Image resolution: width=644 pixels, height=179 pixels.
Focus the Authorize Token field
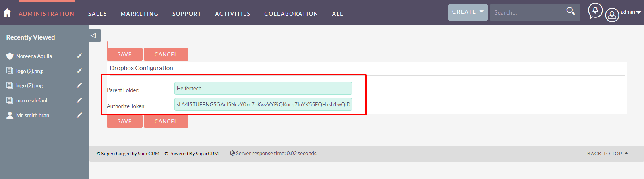pos(263,104)
